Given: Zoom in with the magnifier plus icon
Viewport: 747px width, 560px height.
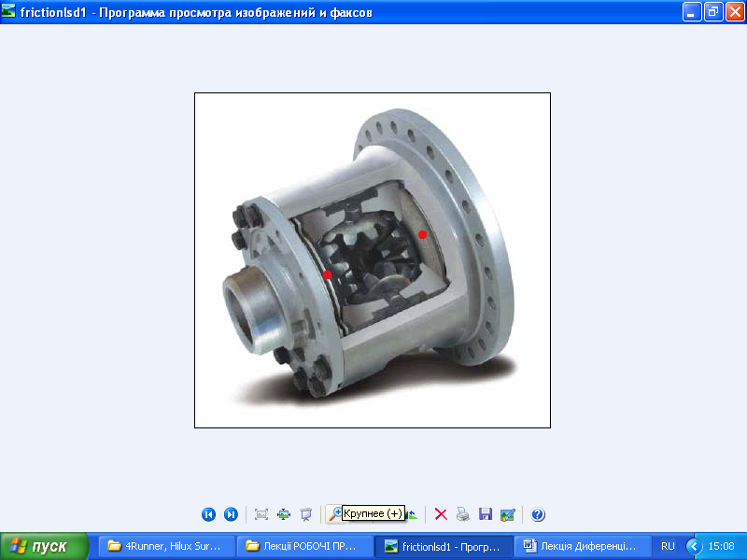Looking at the screenshot, I should 334,514.
